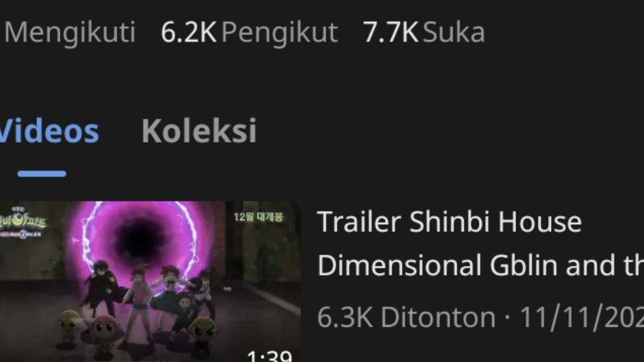Click the Shinbi logo on the thumbnail
Viewport: 644px width, 362px height.
23,223
